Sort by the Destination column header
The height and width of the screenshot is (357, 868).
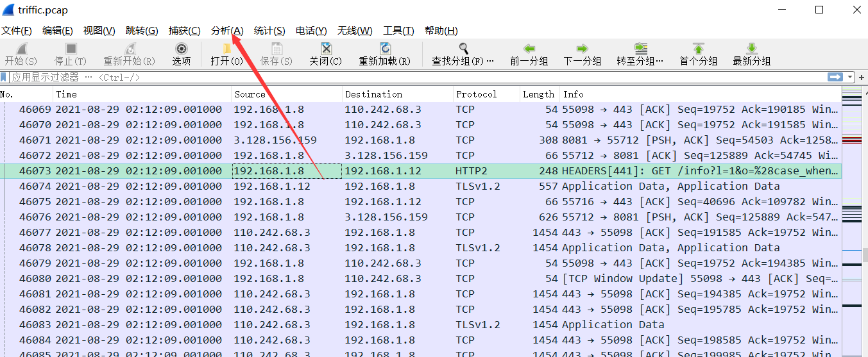[398, 94]
